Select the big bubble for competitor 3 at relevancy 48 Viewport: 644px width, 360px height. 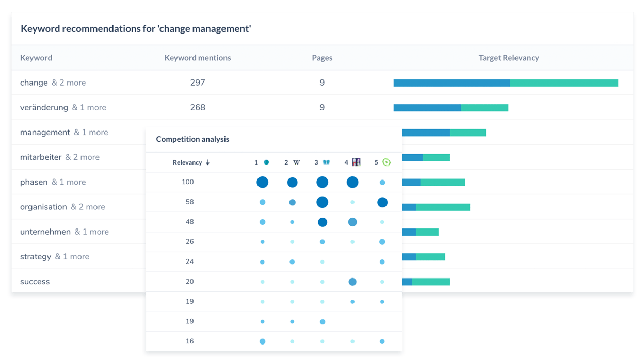(x=323, y=222)
